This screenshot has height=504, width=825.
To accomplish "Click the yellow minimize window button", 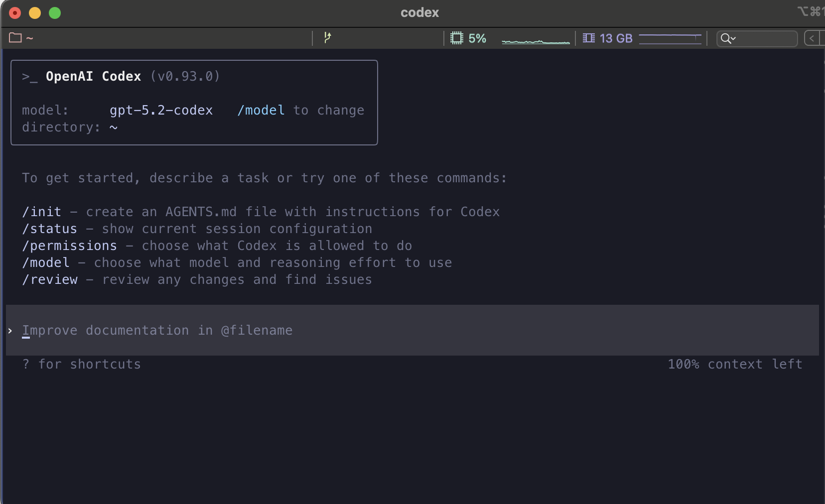I will [35, 13].
